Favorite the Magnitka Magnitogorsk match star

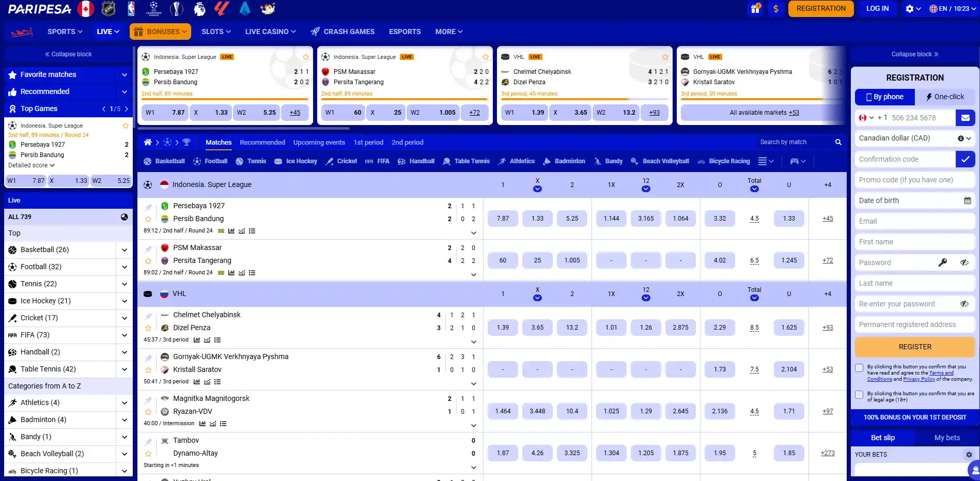[148, 412]
